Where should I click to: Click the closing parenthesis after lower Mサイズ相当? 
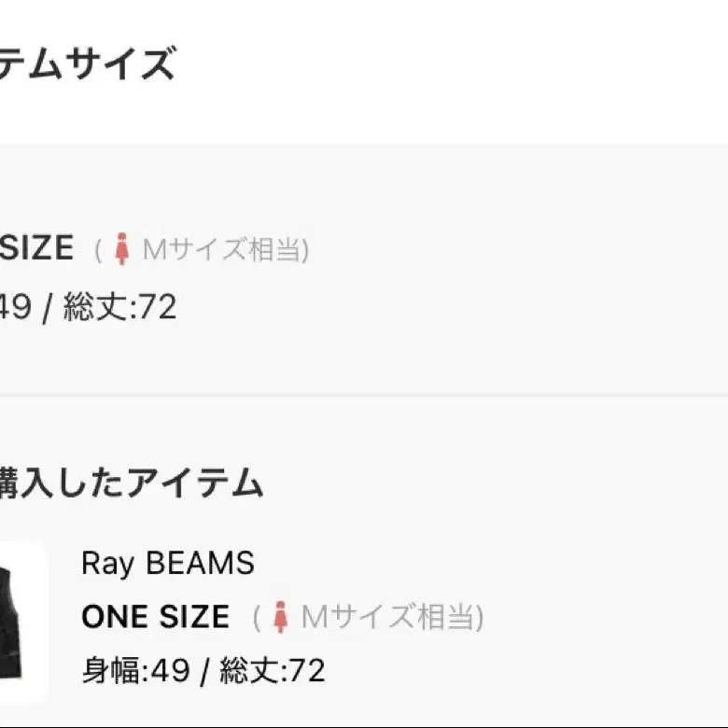[x=480, y=618]
